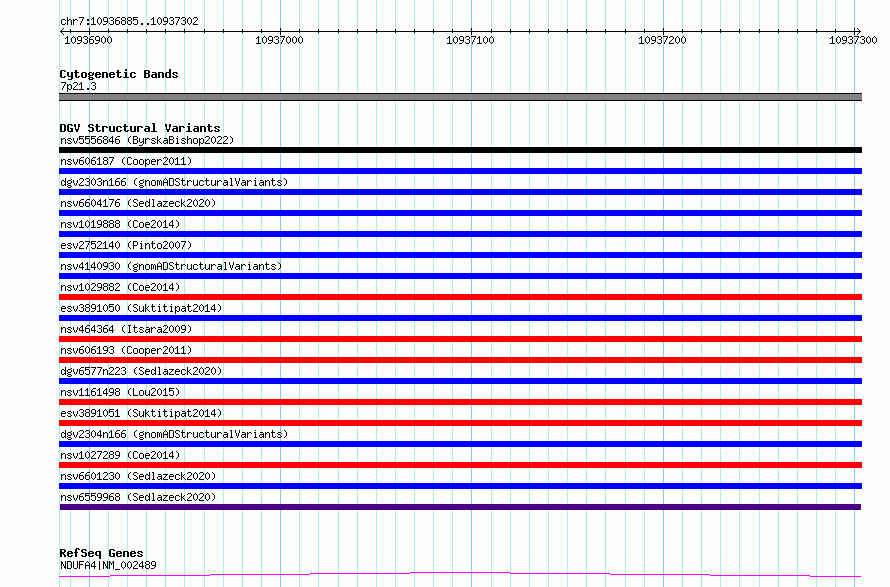Viewport: 890px width, 587px height.
Task: Click the dgv6577n223 (Sedlazeck2020) label
Action: coord(141,371)
